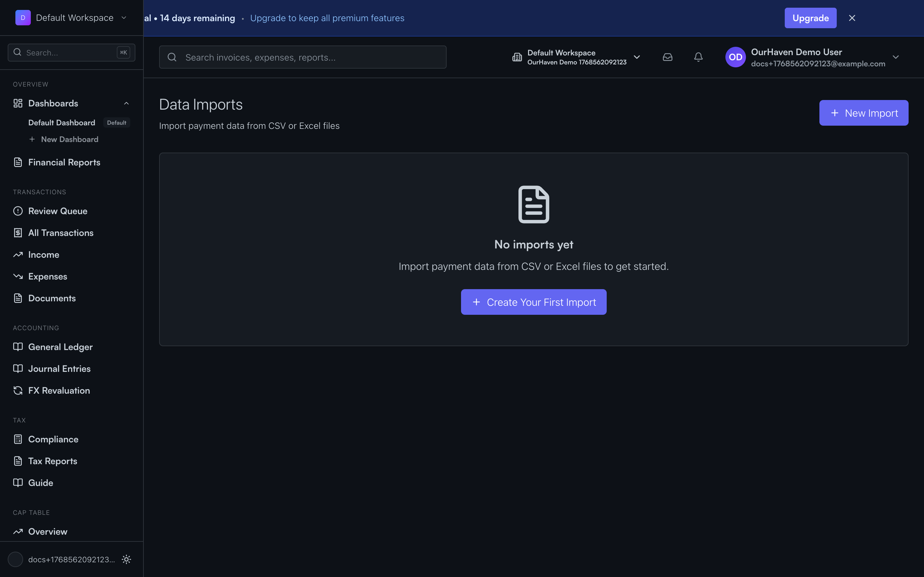Image resolution: width=924 pixels, height=577 pixels.
Task: Open the workspace dropdown next to OurHaven Demo
Action: click(x=637, y=57)
